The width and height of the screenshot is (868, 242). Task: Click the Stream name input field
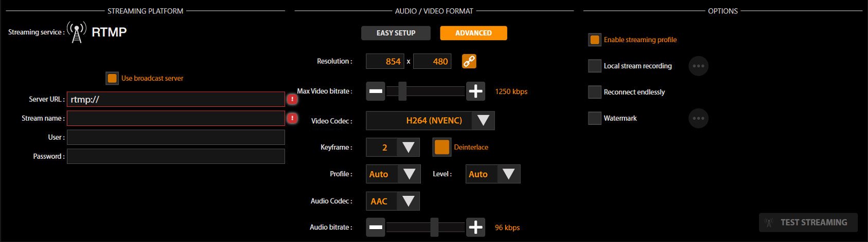(175, 118)
